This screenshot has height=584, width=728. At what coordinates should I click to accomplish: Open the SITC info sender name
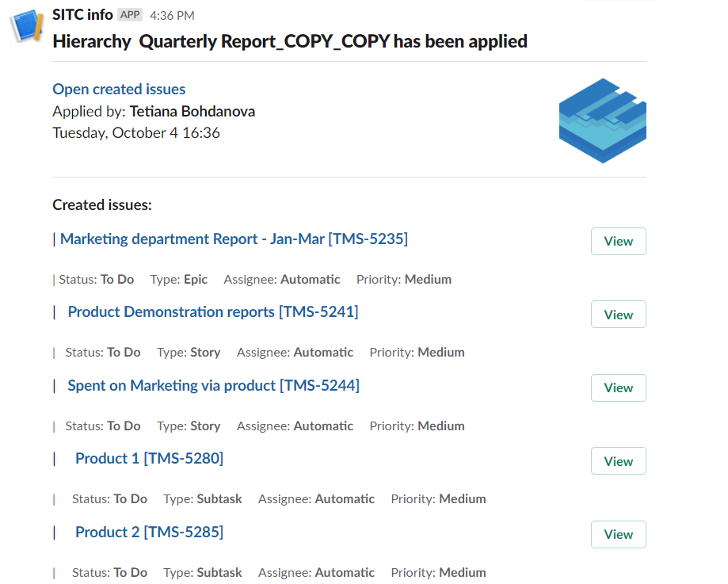tap(82, 15)
